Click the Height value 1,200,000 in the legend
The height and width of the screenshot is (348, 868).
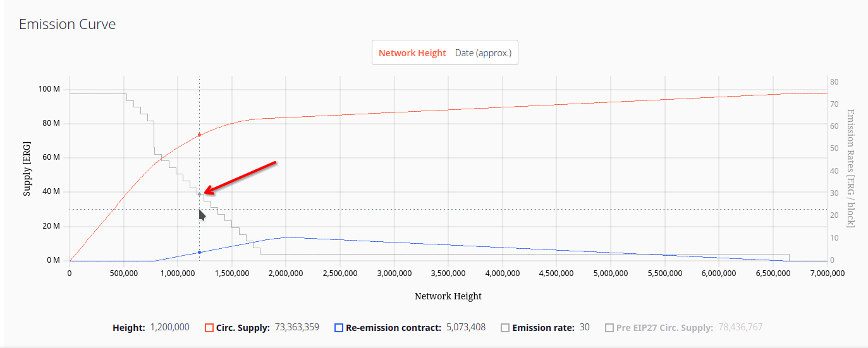(x=169, y=328)
